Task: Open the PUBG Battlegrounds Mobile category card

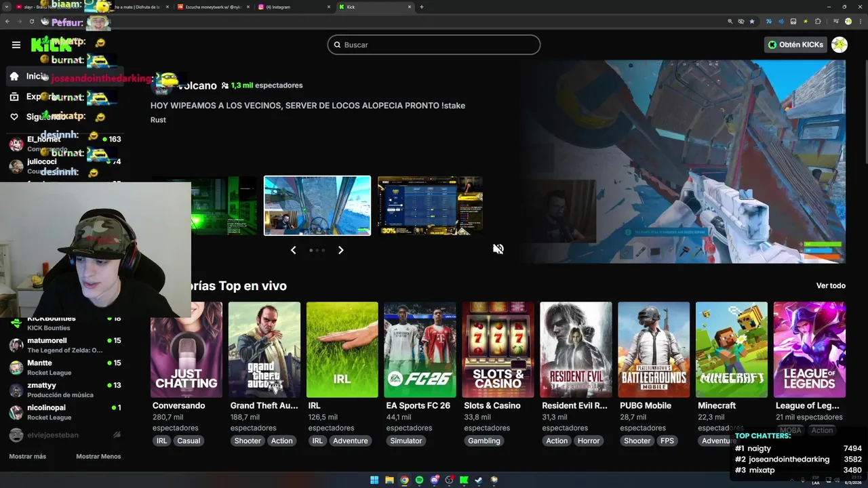Action: tap(654, 350)
